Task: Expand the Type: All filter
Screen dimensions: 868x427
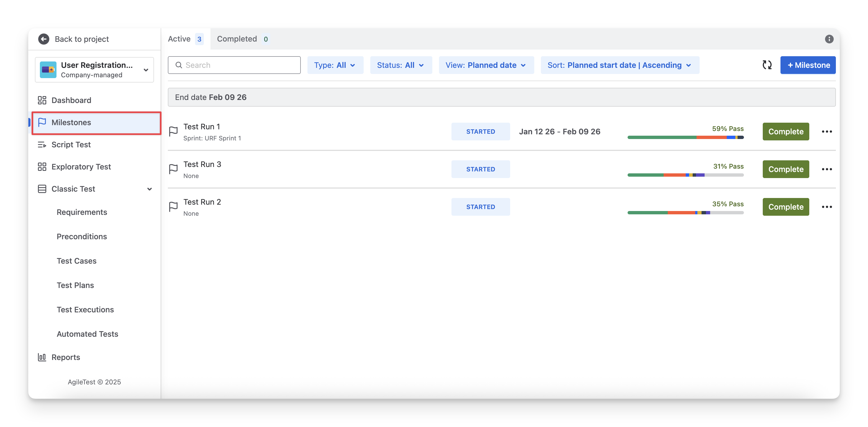Action: tap(335, 65)
